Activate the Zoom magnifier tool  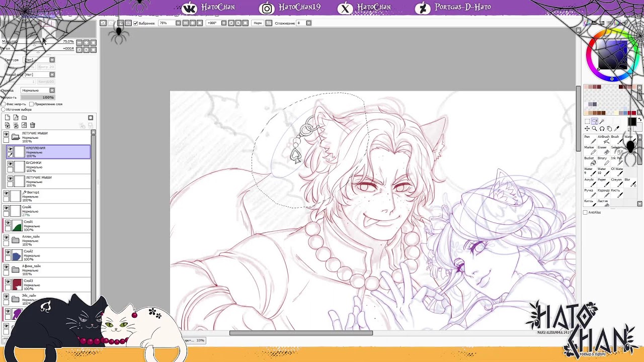[594, 129]
